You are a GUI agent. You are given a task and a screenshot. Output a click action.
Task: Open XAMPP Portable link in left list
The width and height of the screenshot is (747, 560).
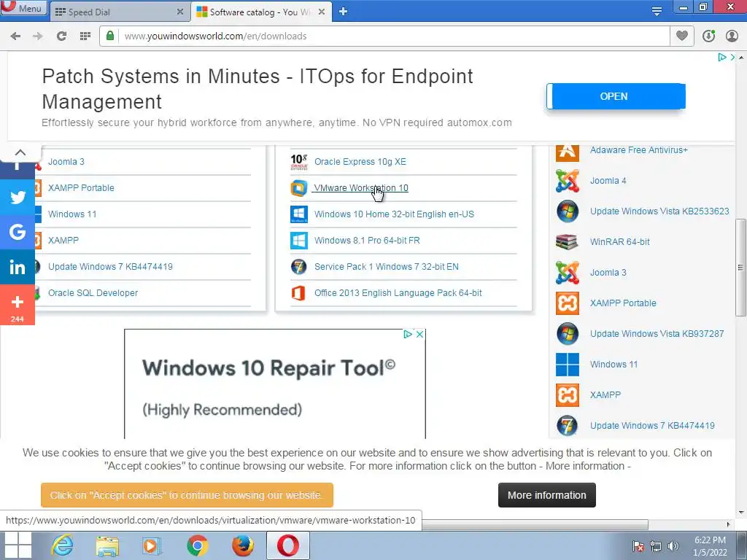tap(81, 188)
